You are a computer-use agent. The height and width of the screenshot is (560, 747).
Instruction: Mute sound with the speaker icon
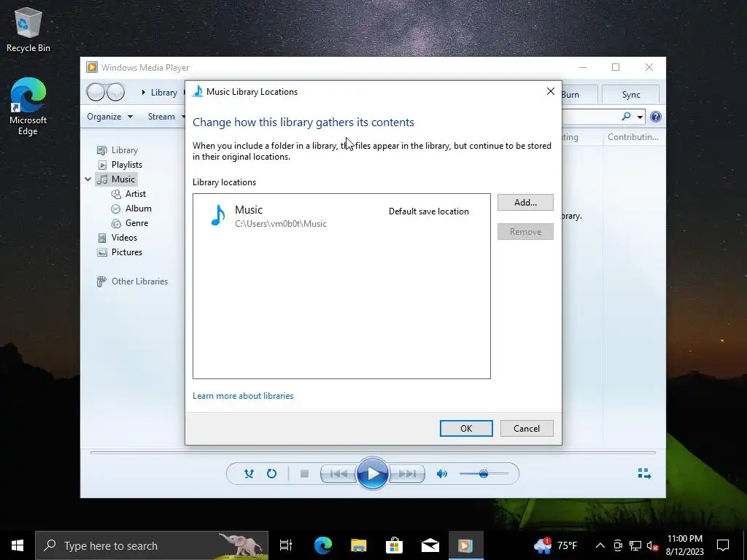pos(442,473)
